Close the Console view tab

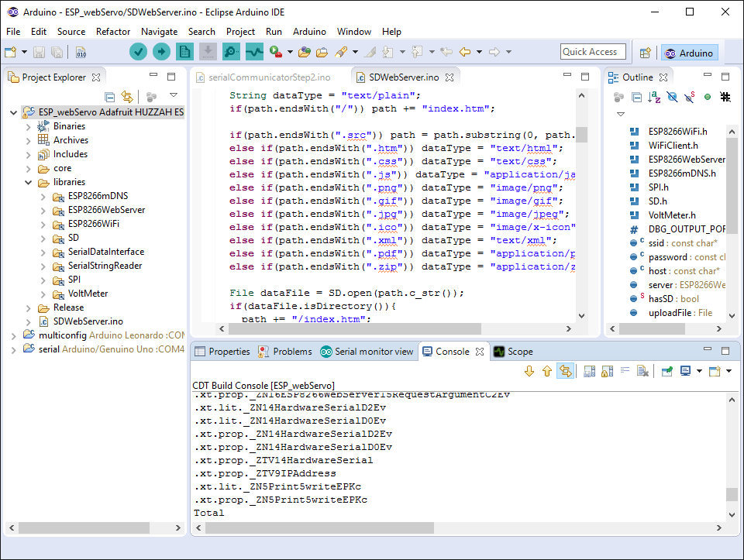click(x=480, y=352)
